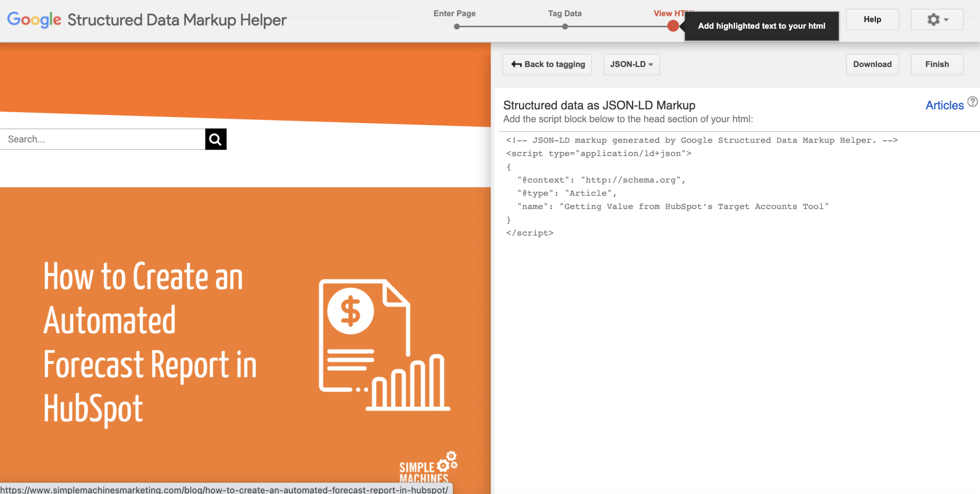The height and width of the screenshot is (494, 980).
Task: Click the Enter Page progress dot
Action: pyautogui.click(x=457, y=27)
